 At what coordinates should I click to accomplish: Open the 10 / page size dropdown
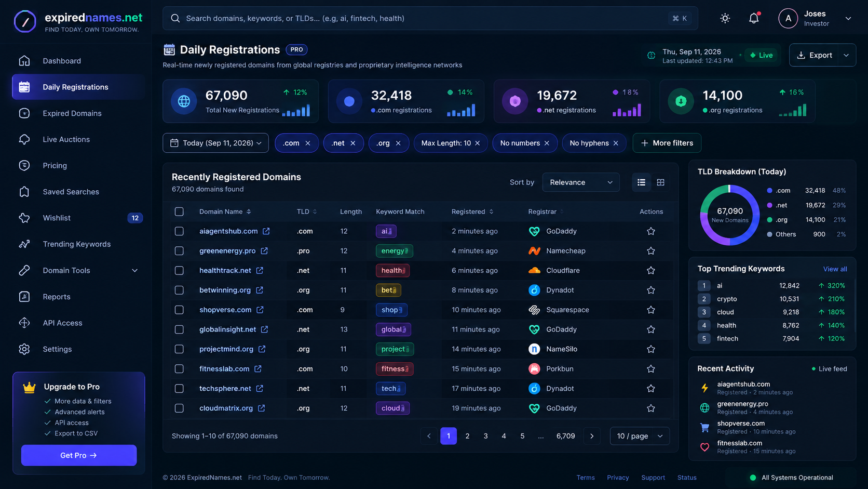[x=640, y=436]
